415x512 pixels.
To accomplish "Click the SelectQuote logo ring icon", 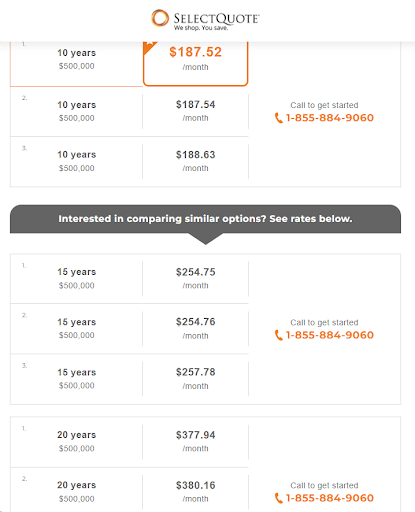I will 160,18.
